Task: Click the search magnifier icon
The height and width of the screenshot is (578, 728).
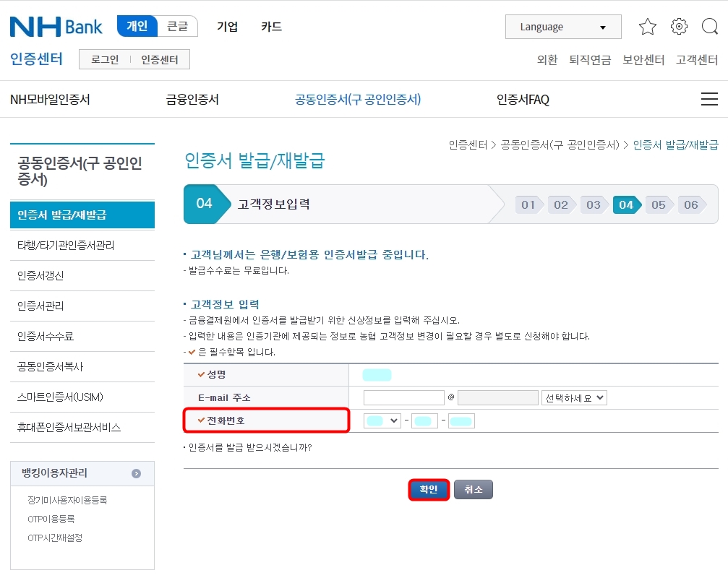Action: click(709, 26)
